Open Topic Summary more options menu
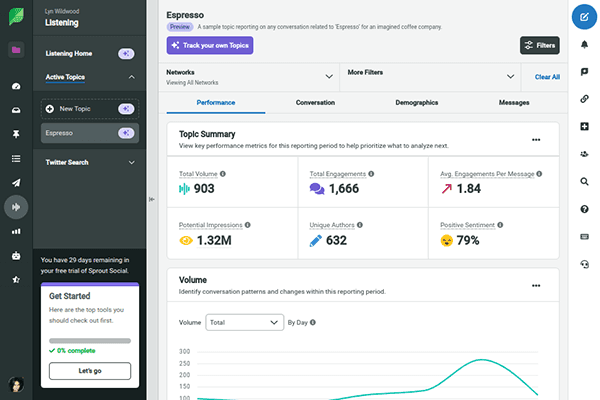 (x=536, y=140)
